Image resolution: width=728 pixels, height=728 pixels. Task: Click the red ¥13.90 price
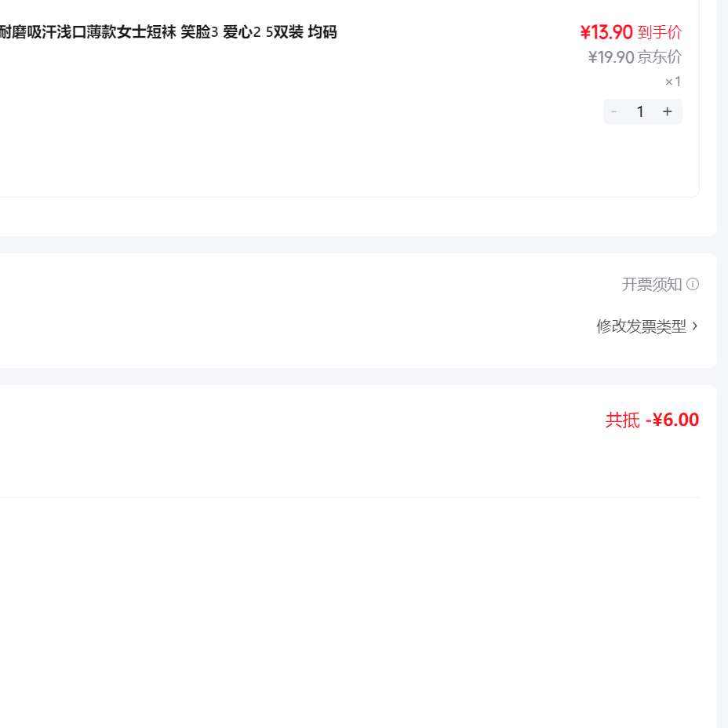[x=606, y=32]
